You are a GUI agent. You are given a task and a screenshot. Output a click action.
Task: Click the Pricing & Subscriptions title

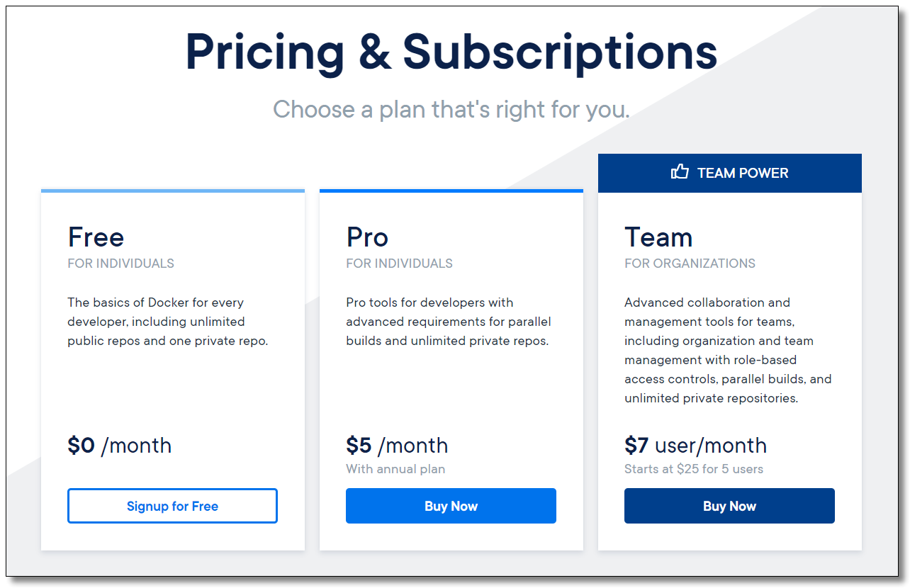[x=451, y=52]
